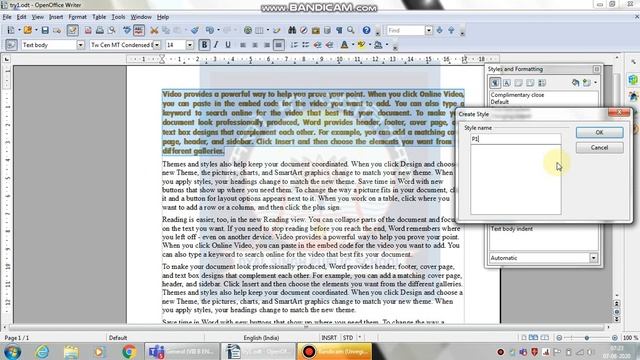Screen dimensions: 640x360
Task: Click the Windows Start button
Action: tap(12, 351)
